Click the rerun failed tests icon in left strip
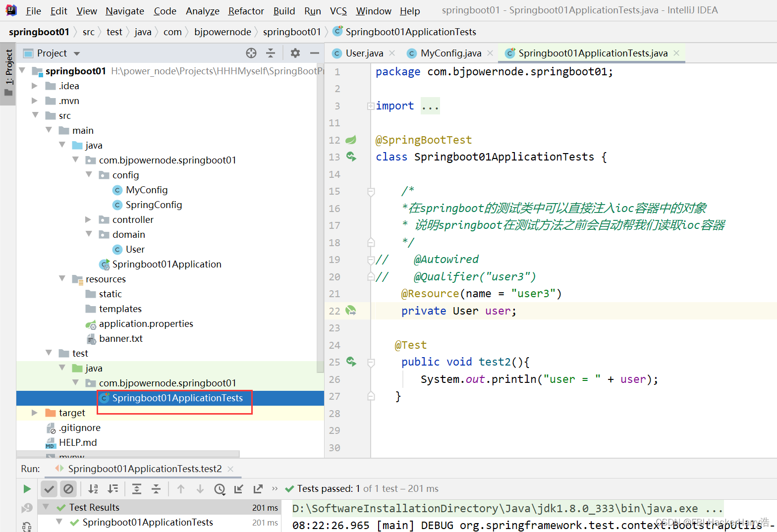The height and width of the screenshot is (532, 777). click(x=27, y=508)
